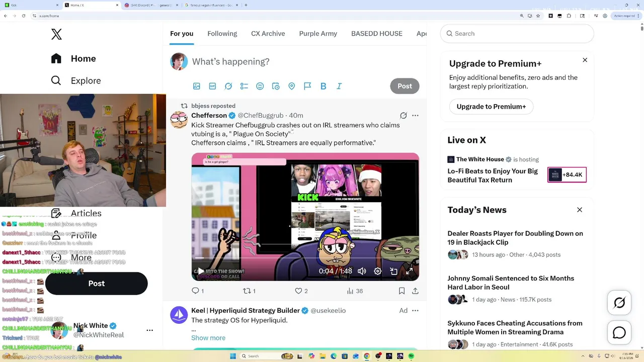Toggle picture-in-picture on the video
The height and width of the screenshot is (362, 644).
click(394, 271)
